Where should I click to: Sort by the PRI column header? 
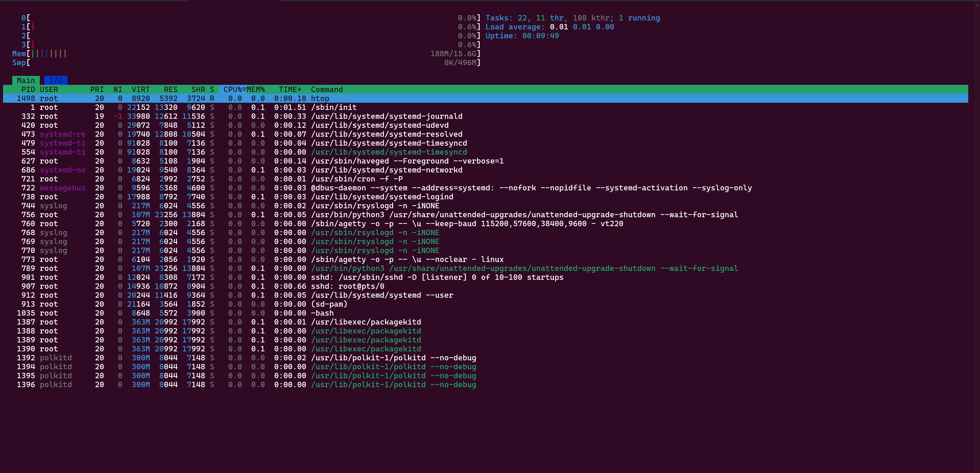pyautogui.click(x=97, y=89)
